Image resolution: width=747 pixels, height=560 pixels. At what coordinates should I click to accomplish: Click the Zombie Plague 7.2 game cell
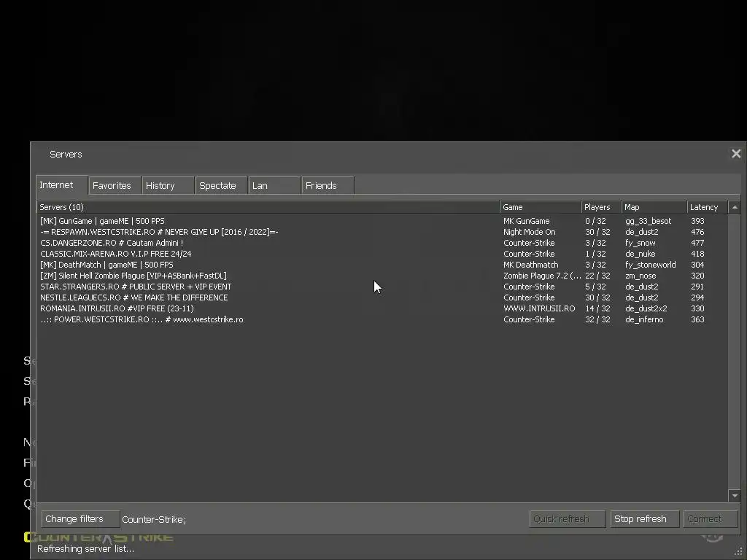(x=542, y=276)
